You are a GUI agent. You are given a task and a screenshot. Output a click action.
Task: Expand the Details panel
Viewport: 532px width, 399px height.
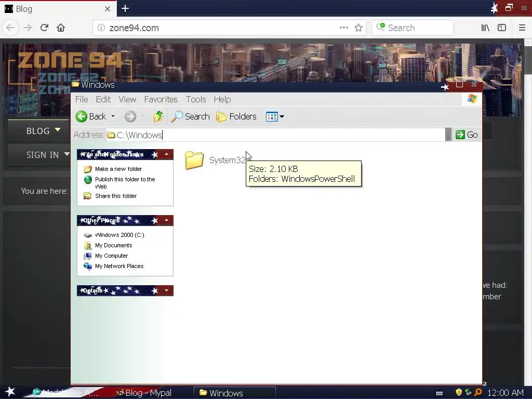(167, 290)
